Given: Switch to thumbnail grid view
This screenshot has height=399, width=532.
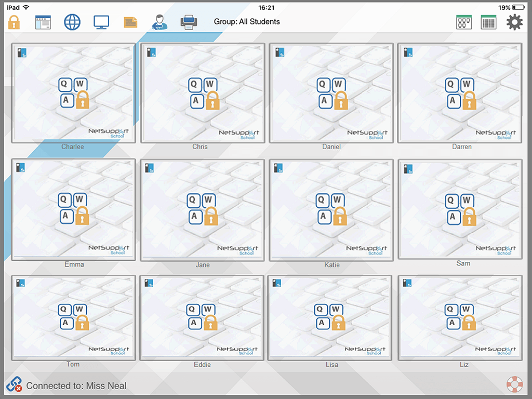Looking at the screenshot, I should tap(463, 22).
